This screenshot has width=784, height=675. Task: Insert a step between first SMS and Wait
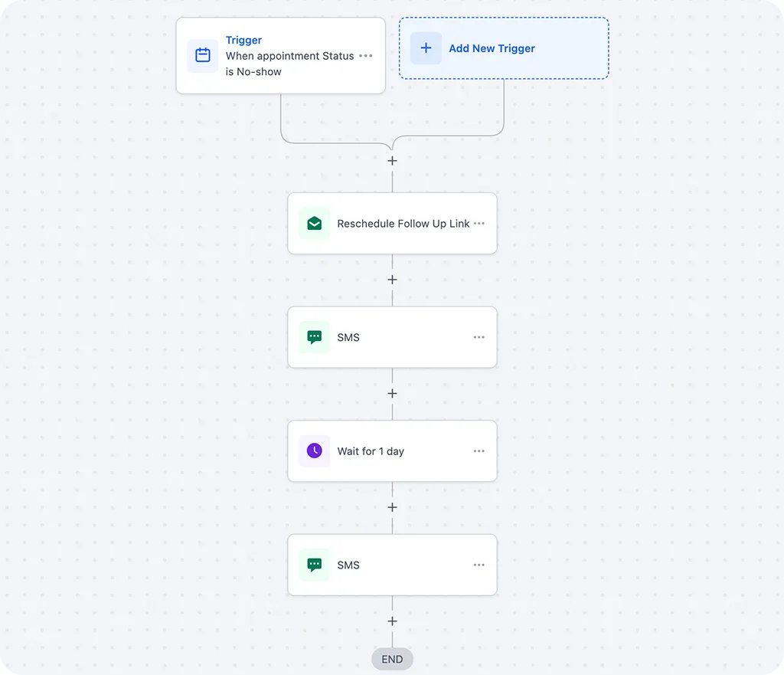coord(392,394)
